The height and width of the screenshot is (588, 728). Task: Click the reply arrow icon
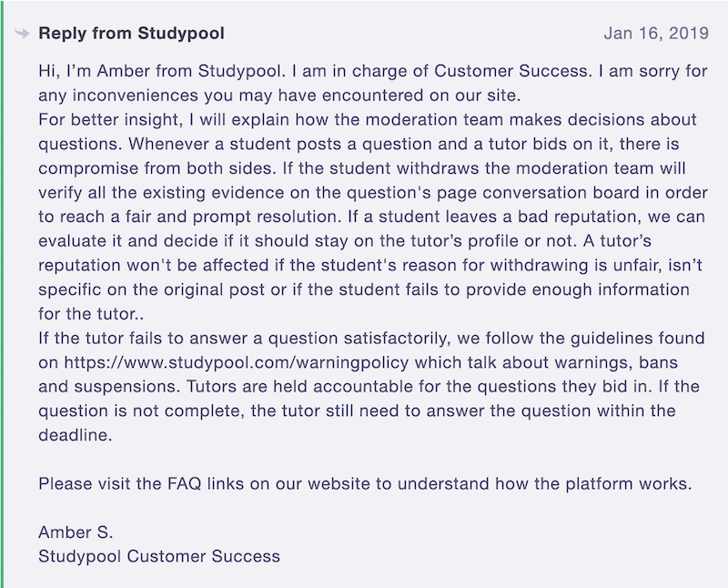21,34
